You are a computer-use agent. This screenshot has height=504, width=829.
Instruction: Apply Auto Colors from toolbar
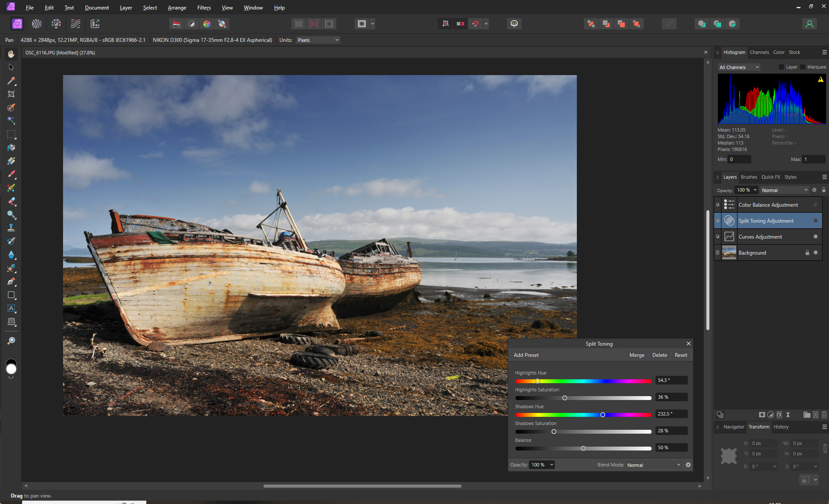[207, 24]
